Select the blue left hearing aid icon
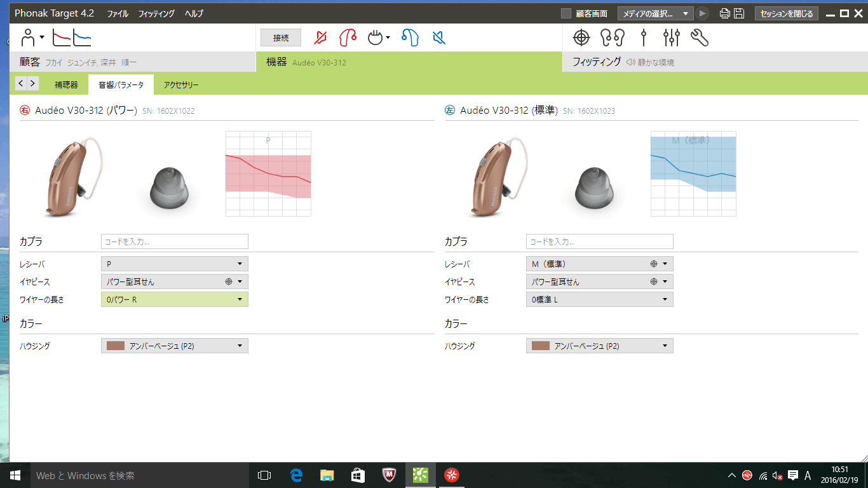This screenshot has height=488, width=868. (x=410, y=38)
